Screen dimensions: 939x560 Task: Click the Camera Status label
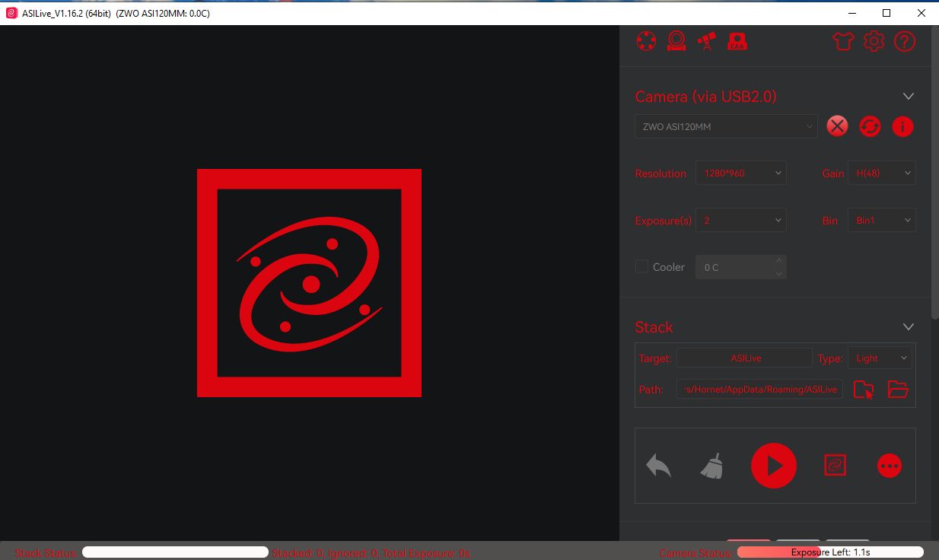pos(696,553)
